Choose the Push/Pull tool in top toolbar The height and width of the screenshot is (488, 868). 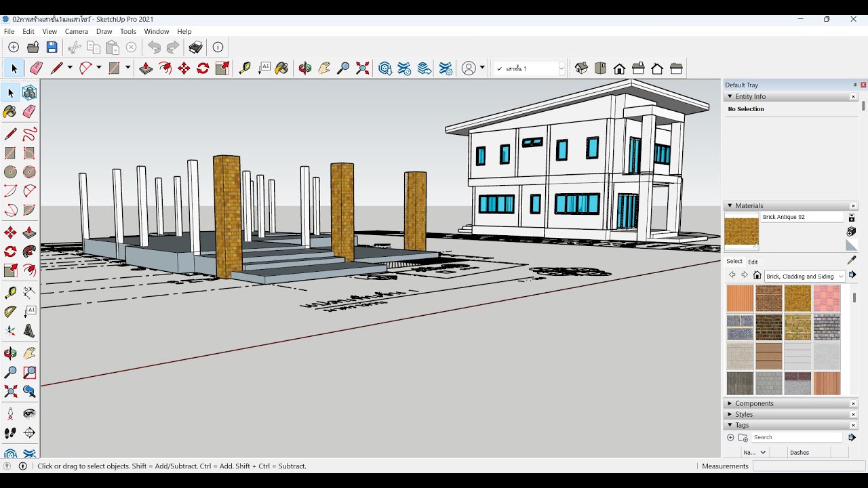point(146,68)
